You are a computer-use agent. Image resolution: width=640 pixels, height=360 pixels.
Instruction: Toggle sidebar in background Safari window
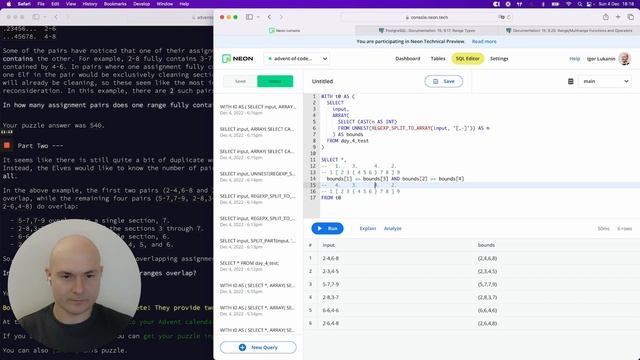pyautogui.click(x=36, y=17)
